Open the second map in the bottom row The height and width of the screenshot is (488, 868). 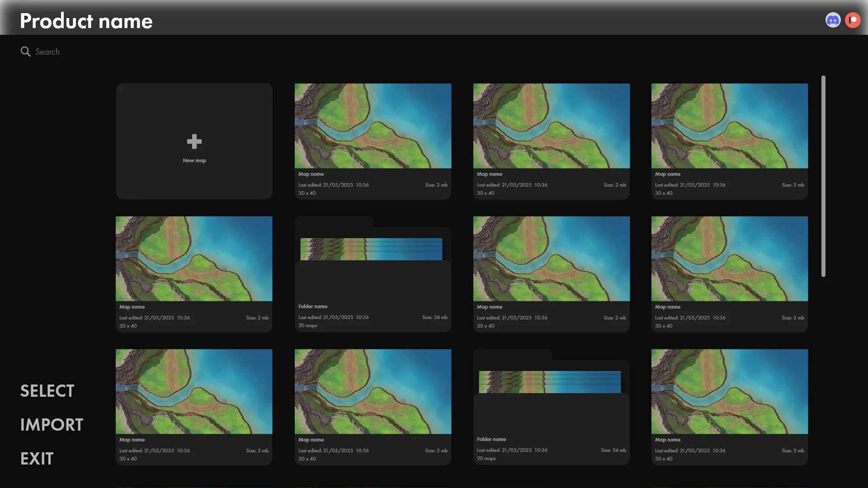pos(373,391)
